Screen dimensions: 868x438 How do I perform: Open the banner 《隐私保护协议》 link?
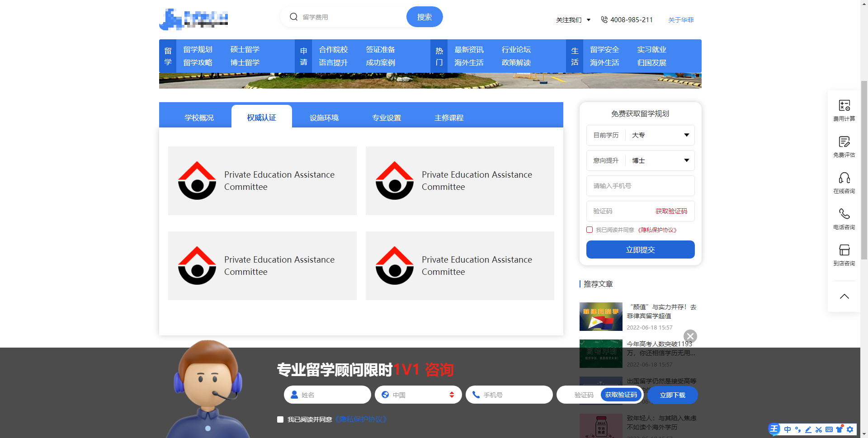[x=360, y=419]
